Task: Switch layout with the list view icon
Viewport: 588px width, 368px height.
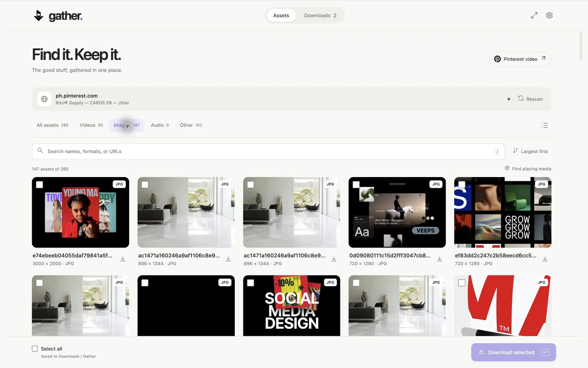Action: pyautogui.click(x=544, y=125)
